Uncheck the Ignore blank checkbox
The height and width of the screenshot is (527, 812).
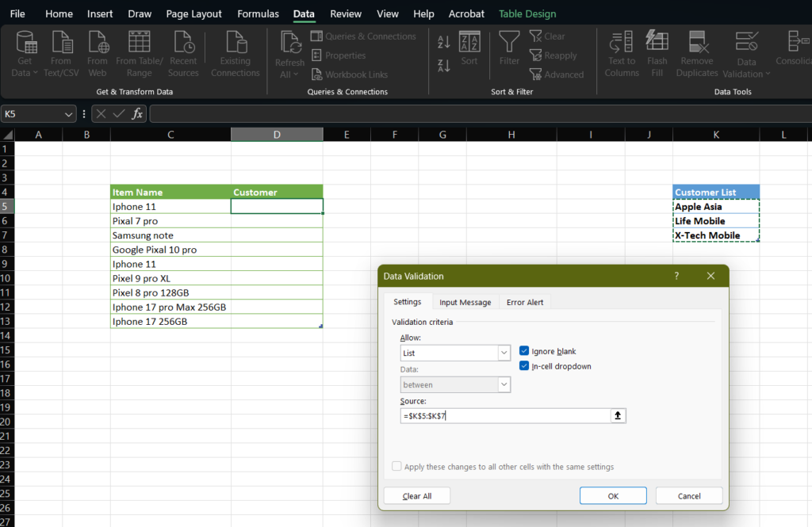click(524, 351)
